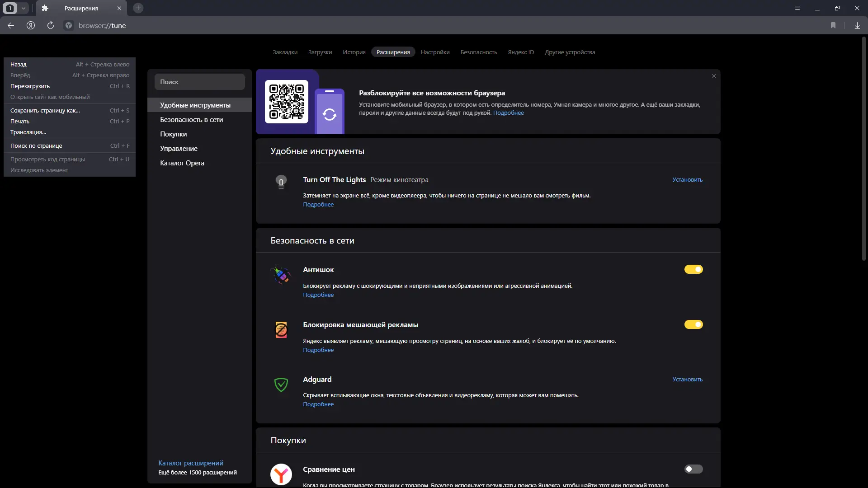Expand tab group dropdown arrow
The height and width of the screenshot is (488, 868).
[24, 8]
